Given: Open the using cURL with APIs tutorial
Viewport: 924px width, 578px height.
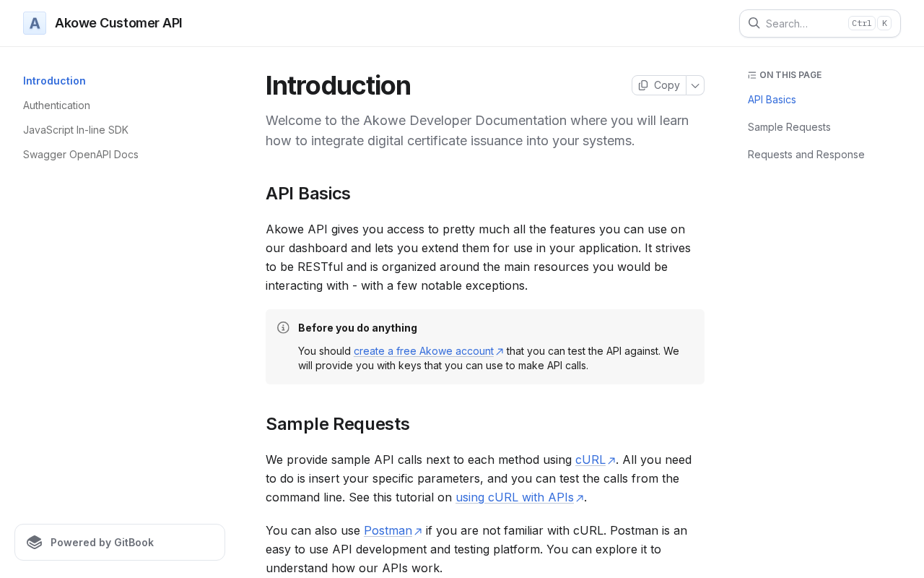Looking at the screenshot, I should point(515,497).
